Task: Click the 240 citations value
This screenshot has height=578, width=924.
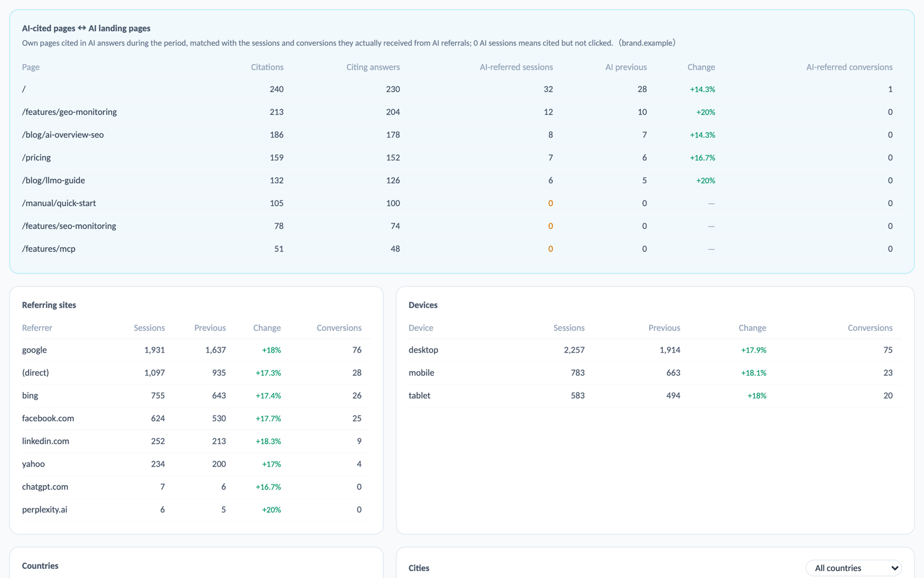Action: (277, 90)
